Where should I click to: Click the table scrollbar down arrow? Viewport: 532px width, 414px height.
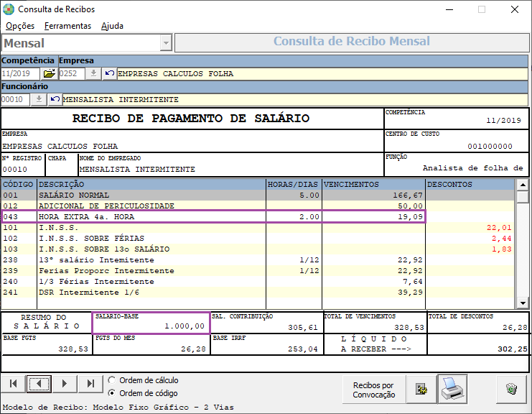point(523,303)
